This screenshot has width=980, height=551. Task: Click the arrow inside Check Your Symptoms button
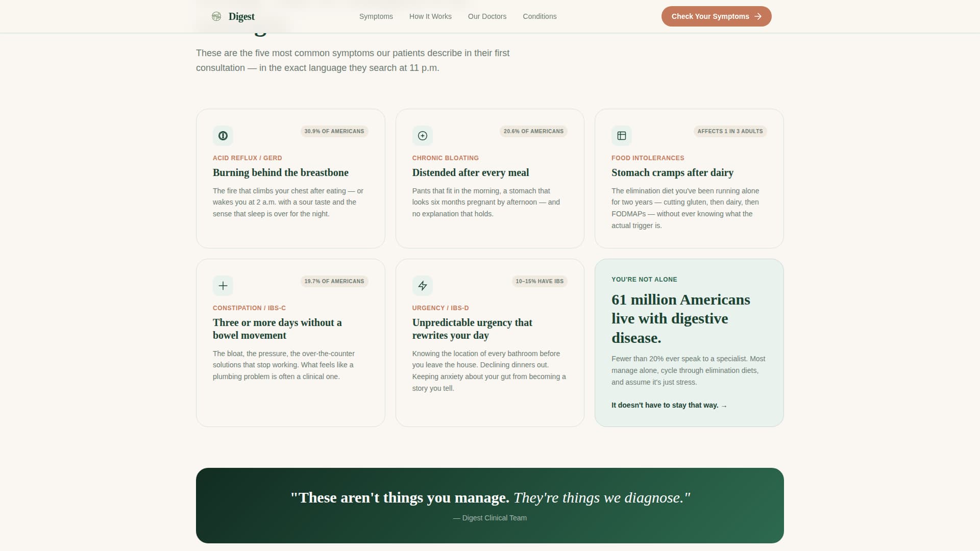click(758, 16)
